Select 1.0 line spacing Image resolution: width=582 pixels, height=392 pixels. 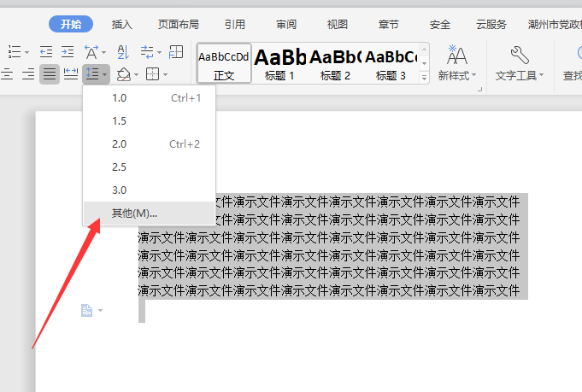click(150, 98)
